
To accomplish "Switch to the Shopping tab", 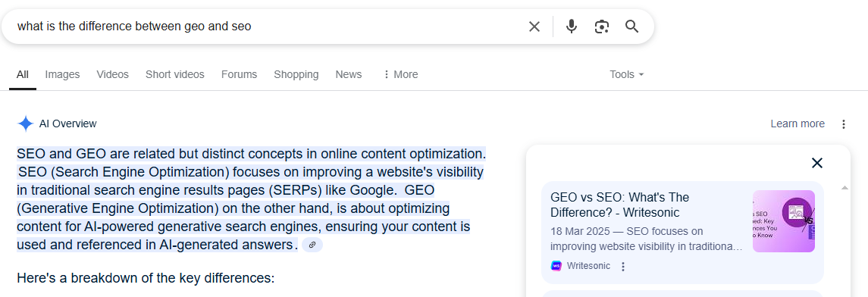I will pos(296,75).
